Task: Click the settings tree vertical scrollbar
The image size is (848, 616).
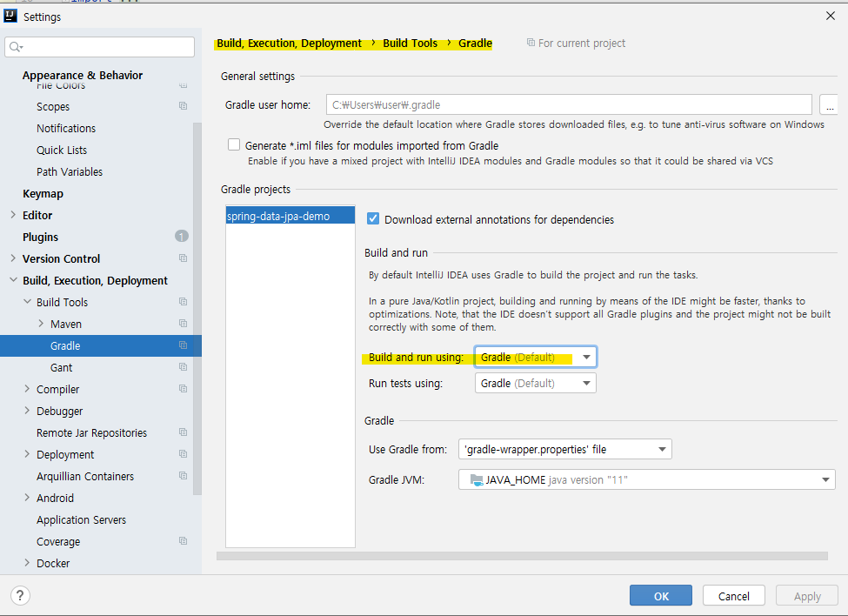Action: point(197,308)
